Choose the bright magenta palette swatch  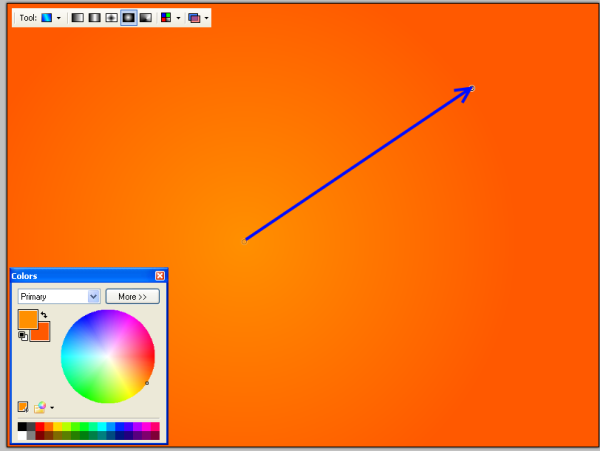coord(146,427)
